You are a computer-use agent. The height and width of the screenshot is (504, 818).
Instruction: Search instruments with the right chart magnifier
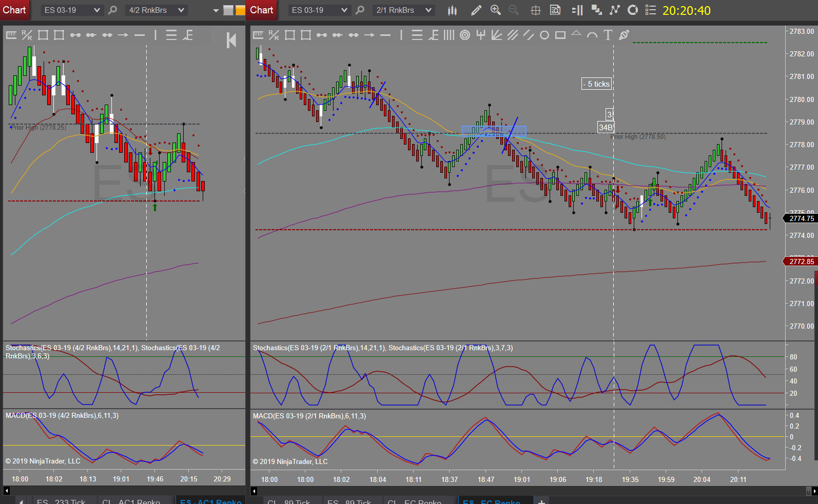[360, 10]
